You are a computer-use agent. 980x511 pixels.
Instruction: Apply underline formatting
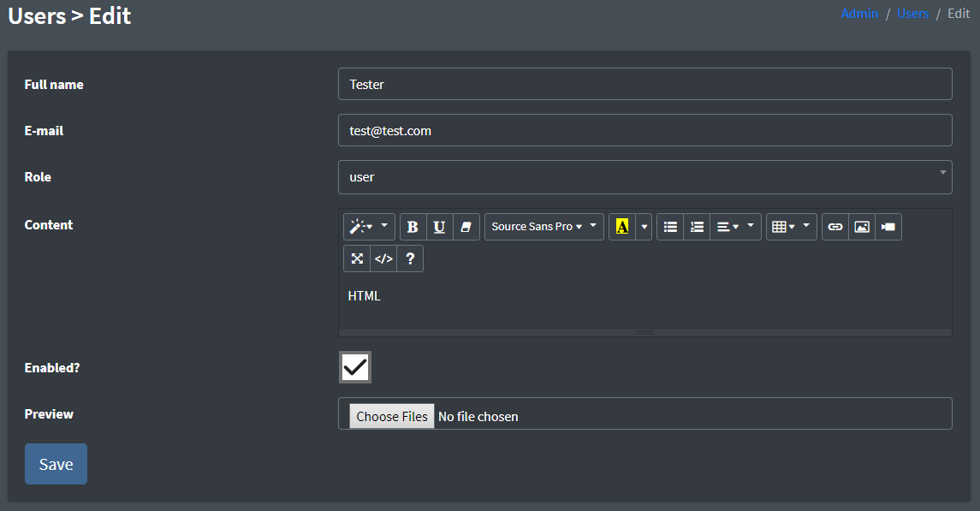click(x=439, y=226)
